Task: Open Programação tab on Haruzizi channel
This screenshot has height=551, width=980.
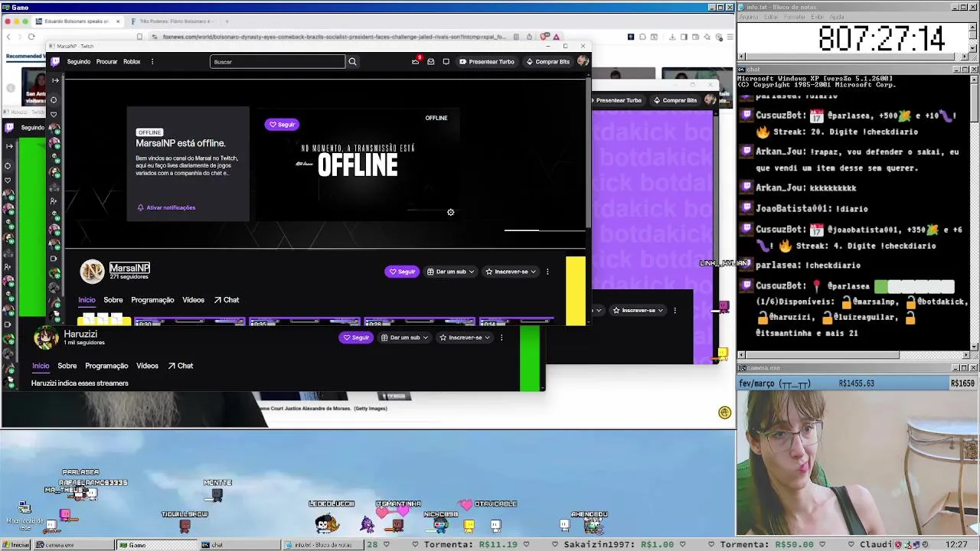Action: coord(106,366)
